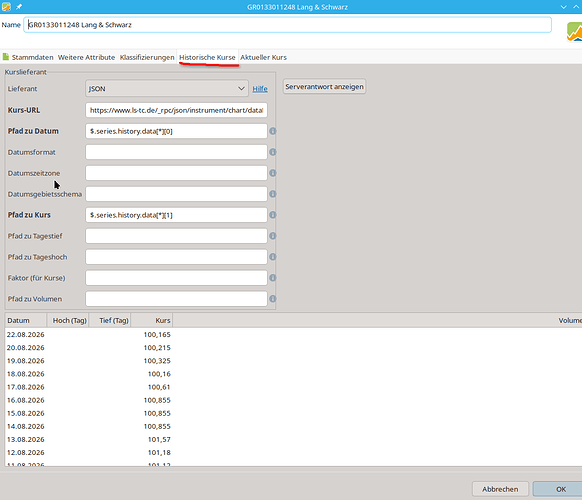Click info icon beside Datumsgebietsschema field
Screen dimensions: 582x500
pyautogui.click(x=272, y=194)
